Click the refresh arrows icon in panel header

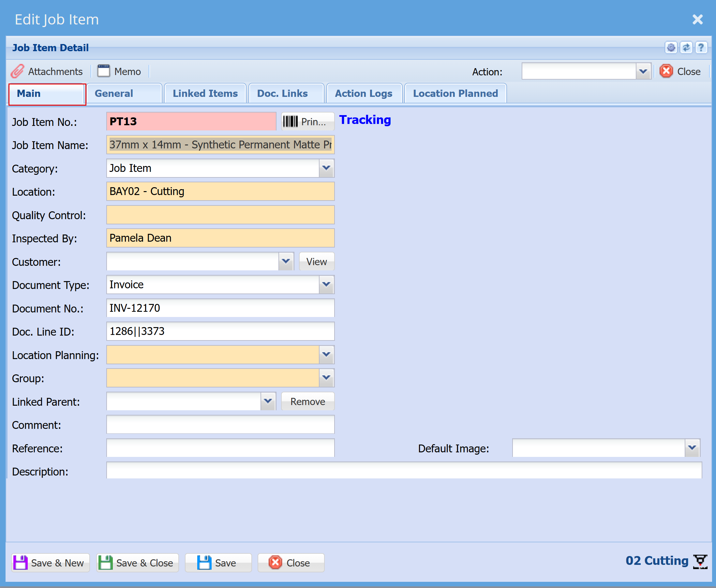(x=686, y=48)
